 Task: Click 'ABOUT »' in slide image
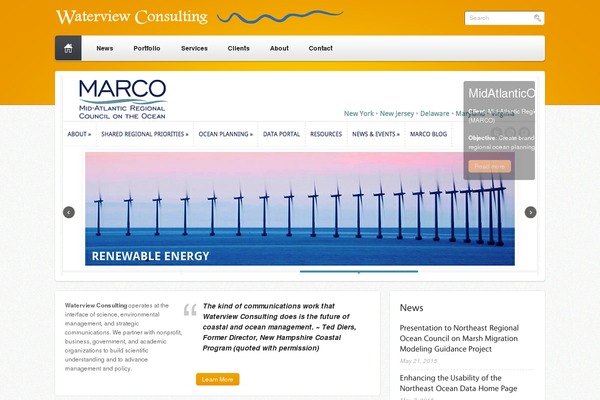pyautogui.click(x=79, y=134)
